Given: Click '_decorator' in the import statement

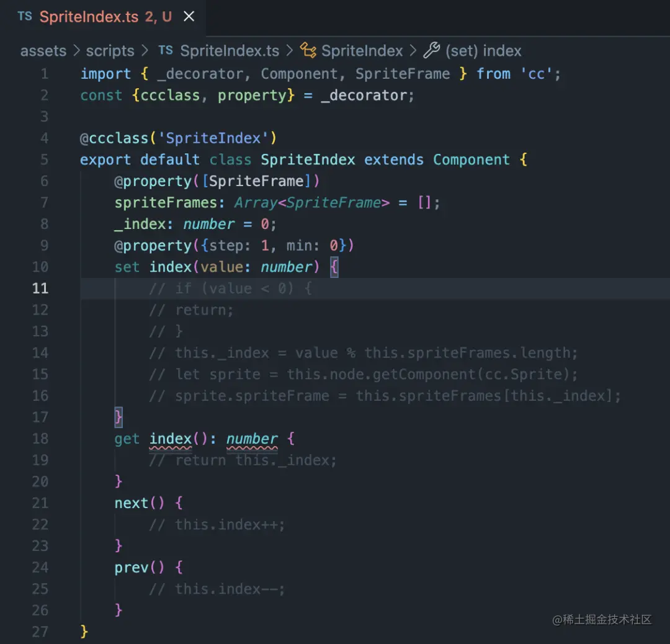Looking at the screenshot, I should (x=200, y=74).
